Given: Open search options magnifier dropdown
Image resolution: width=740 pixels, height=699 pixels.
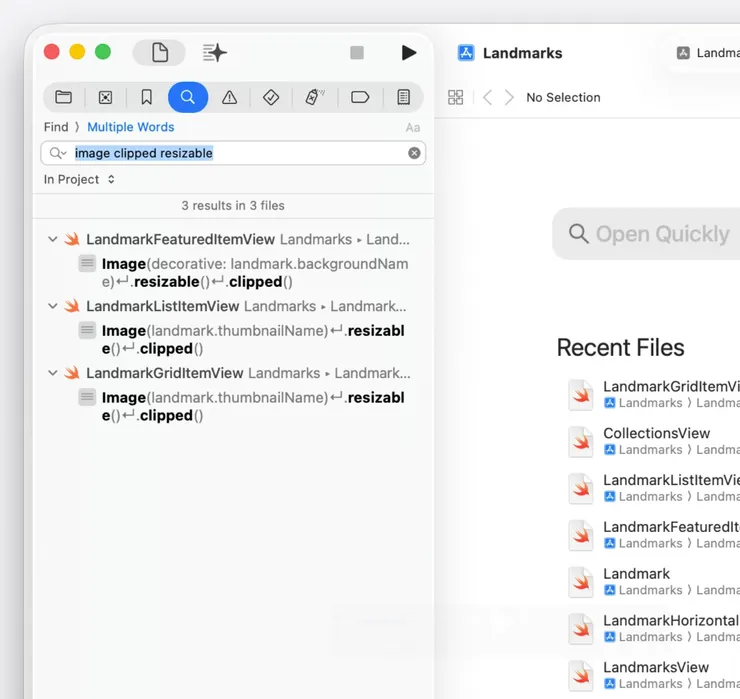Looking at the screenshot, I should click(58, 153).
